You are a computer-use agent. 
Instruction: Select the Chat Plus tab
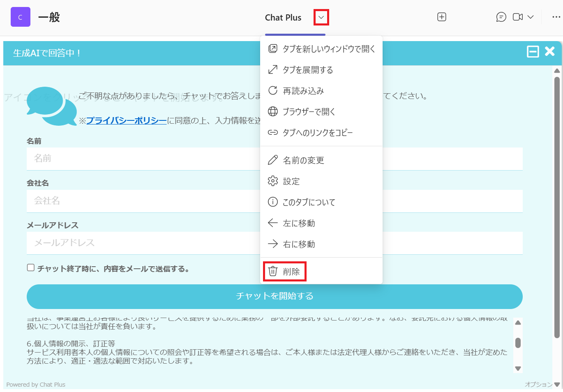(x=283, y=18)
